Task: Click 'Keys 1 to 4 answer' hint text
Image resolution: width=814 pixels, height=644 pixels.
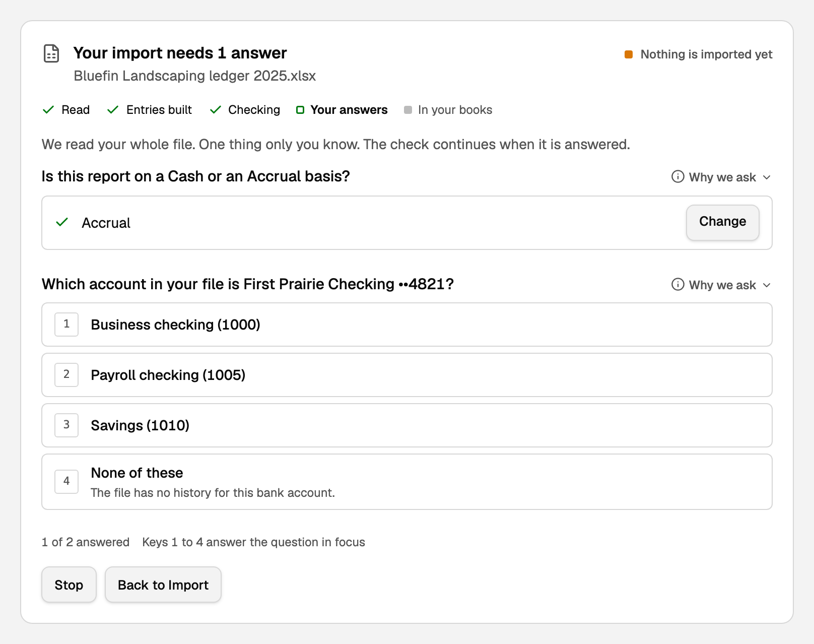Action: (253, 542)
